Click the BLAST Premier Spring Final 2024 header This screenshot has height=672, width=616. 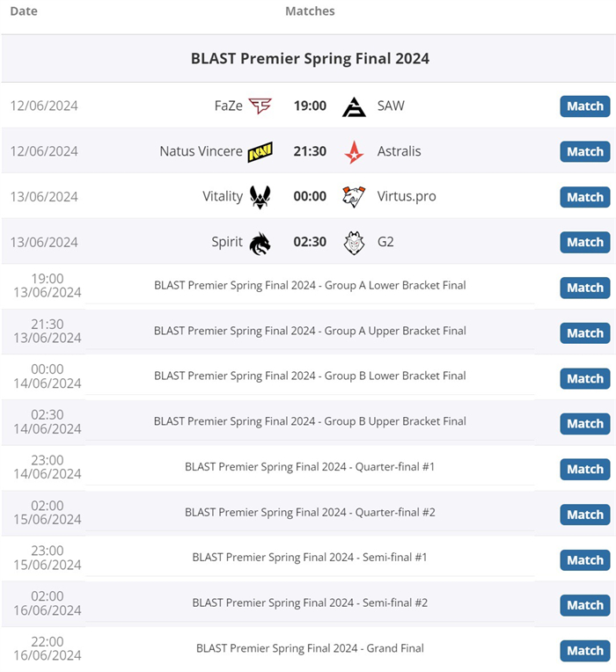pos(310,58)
